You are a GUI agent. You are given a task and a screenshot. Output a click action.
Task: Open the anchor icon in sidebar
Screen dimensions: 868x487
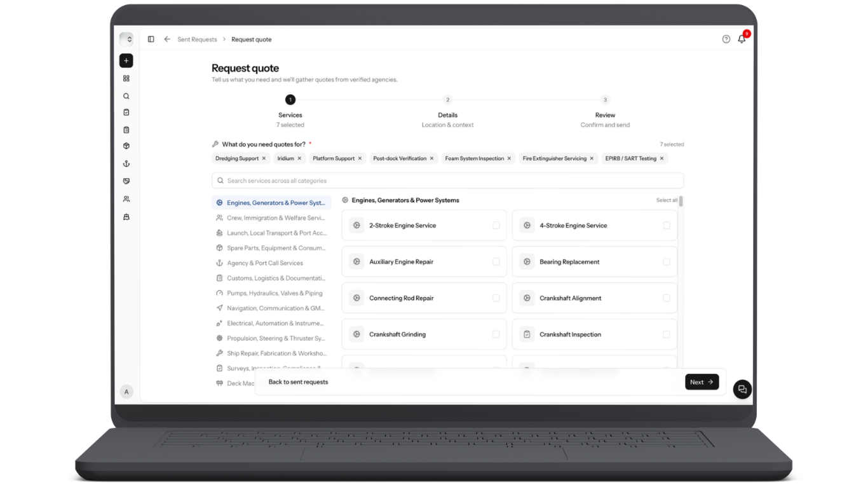coord(126,164)
